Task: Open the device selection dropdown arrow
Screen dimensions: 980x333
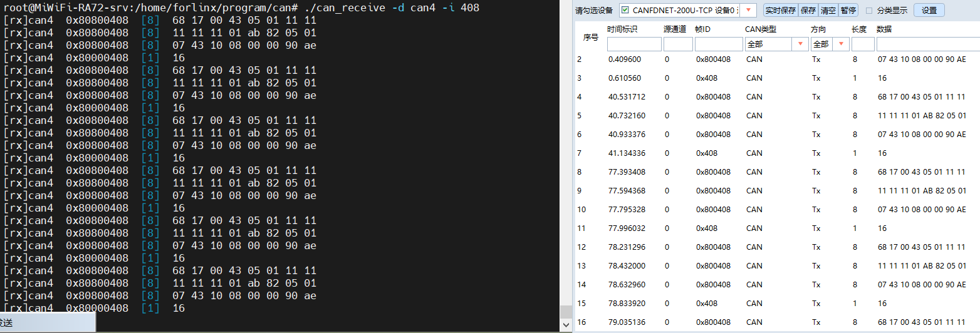Action: 748,10
